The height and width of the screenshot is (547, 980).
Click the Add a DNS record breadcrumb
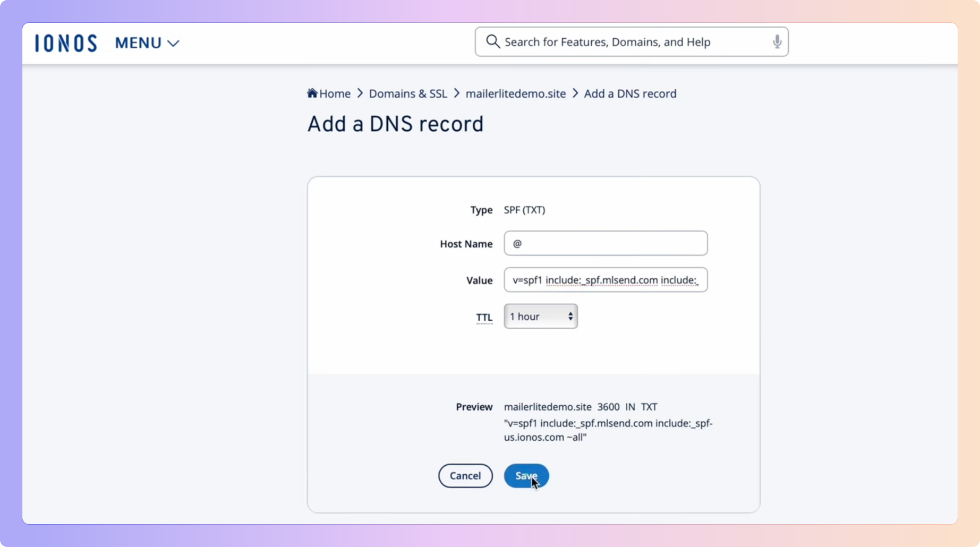(x=630, y=93)
